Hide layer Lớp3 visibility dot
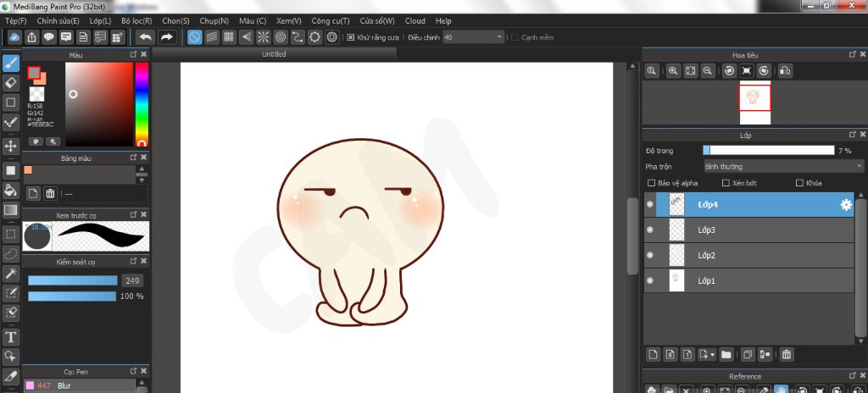Screen dimensions: 868x393 650,230
